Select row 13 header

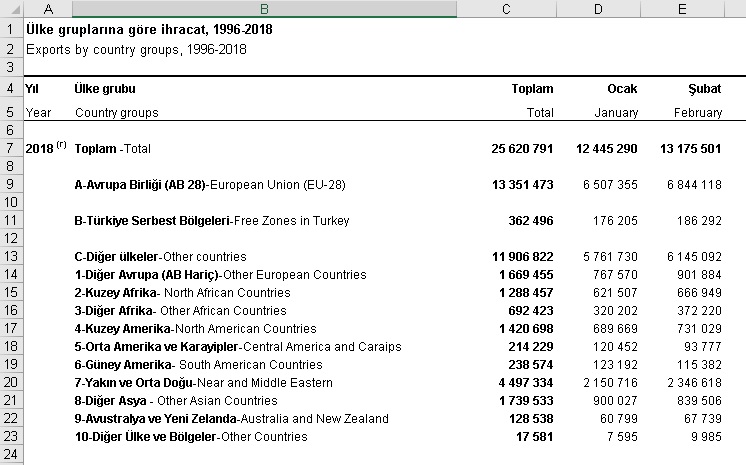[x=9, y=257]
